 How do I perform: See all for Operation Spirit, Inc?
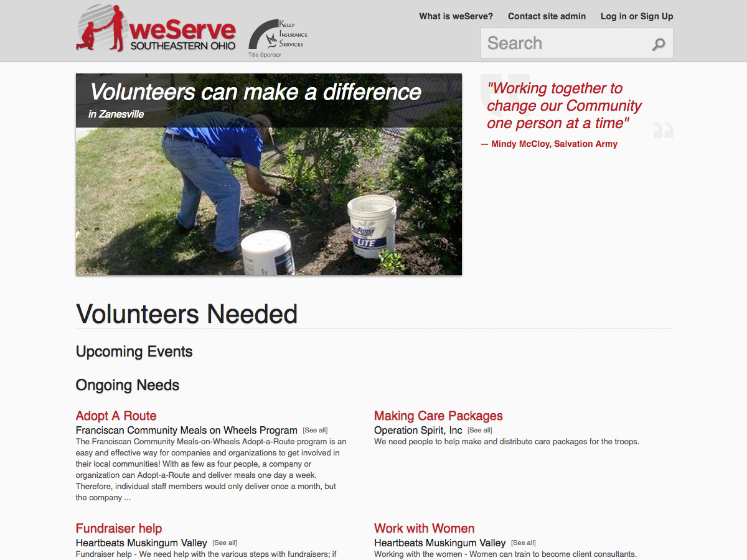pyautogui.click(x=480, y=431)
